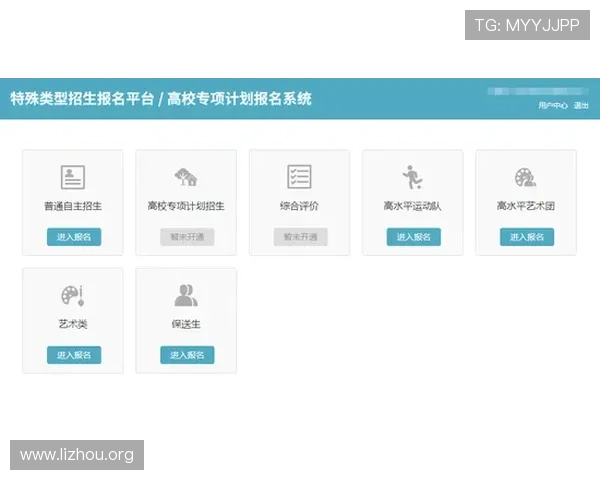Image resolution: width=600 pixels, height=480 pixels.
Task: Click the 高校专项计划招生 label text
Action: [x=186, y=206]
